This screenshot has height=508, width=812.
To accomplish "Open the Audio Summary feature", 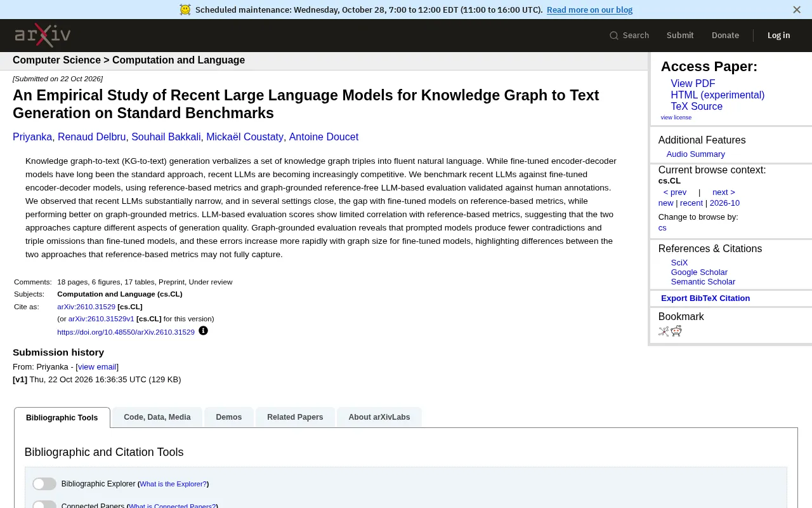I will coord(695,154).
